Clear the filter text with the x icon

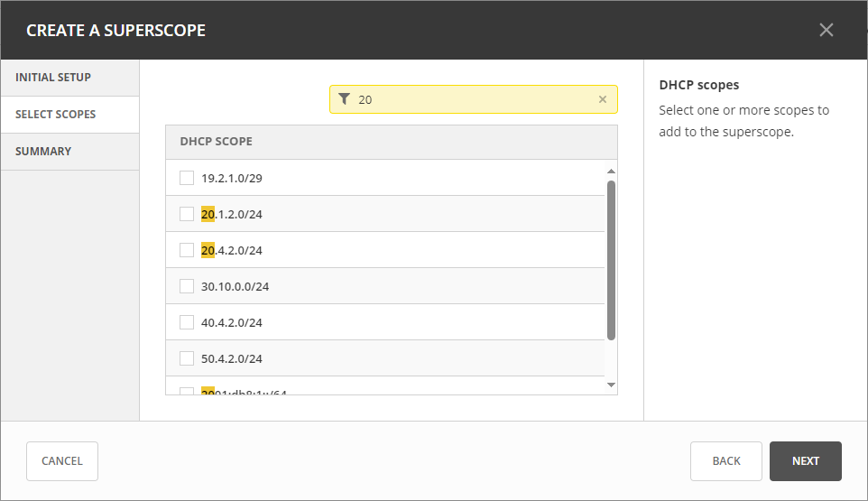coord(603,99)
